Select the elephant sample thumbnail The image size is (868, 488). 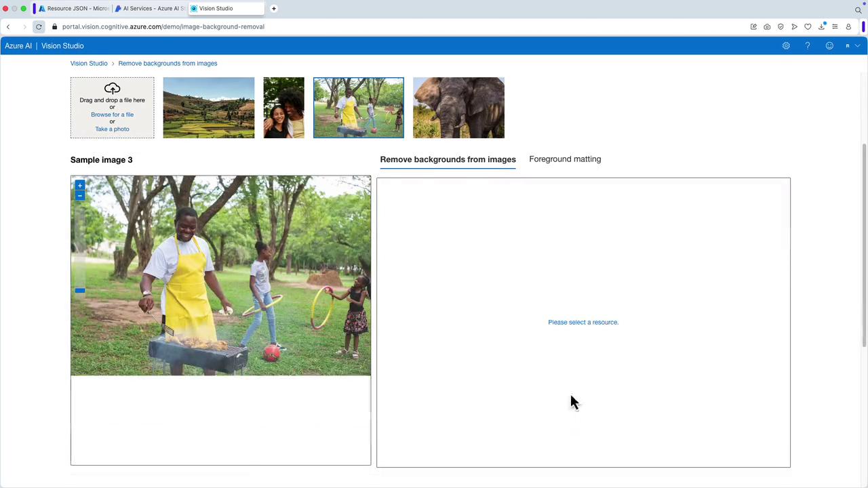coord(458,108)
